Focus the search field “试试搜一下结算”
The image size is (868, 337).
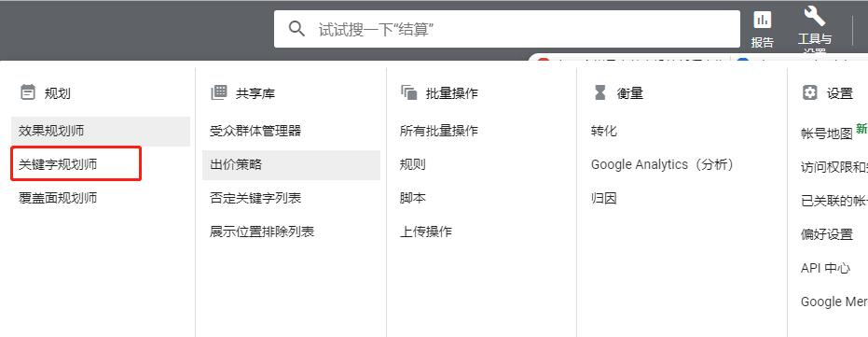coord(506,29)
